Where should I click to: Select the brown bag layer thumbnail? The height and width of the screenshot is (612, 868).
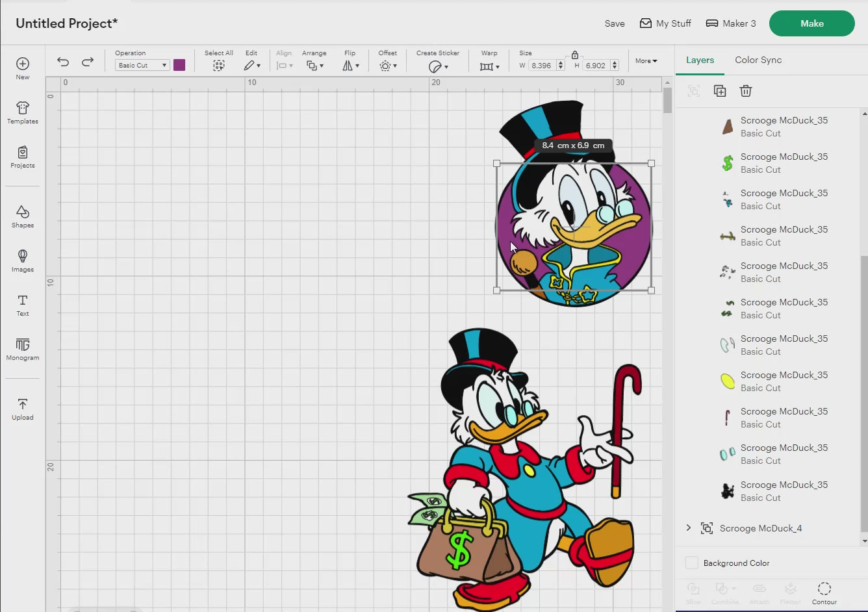(728, 127)
